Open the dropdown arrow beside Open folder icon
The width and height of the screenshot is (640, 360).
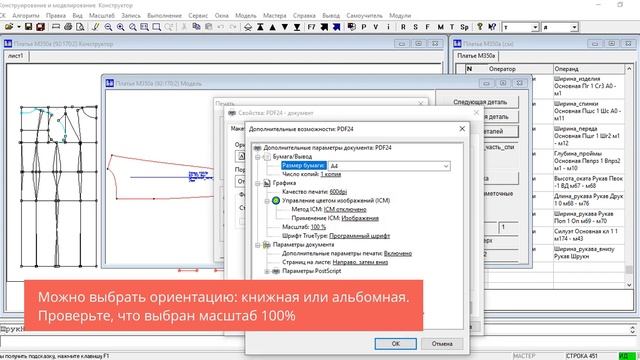pos(19,27)
